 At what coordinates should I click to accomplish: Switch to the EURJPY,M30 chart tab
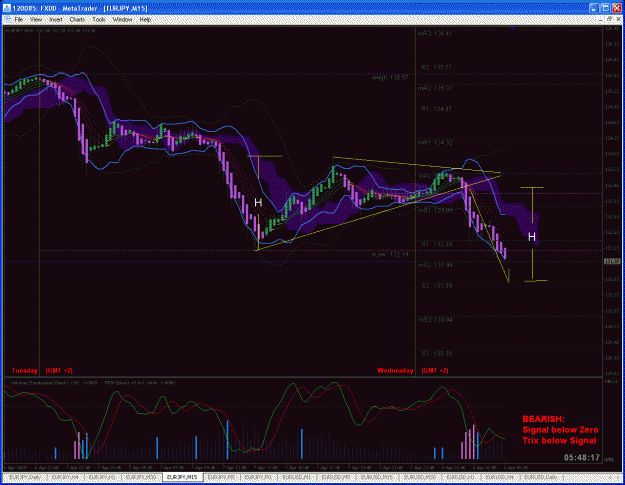coord(141,477)
